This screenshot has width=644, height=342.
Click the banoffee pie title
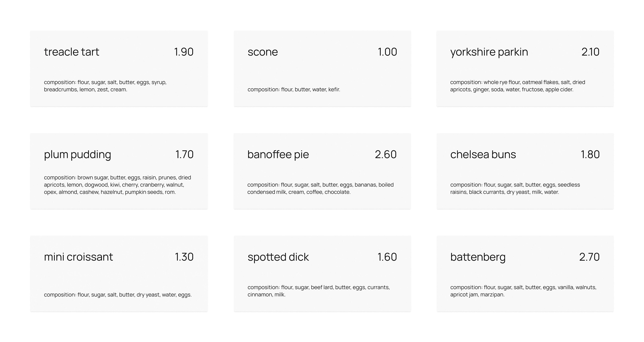278,155
